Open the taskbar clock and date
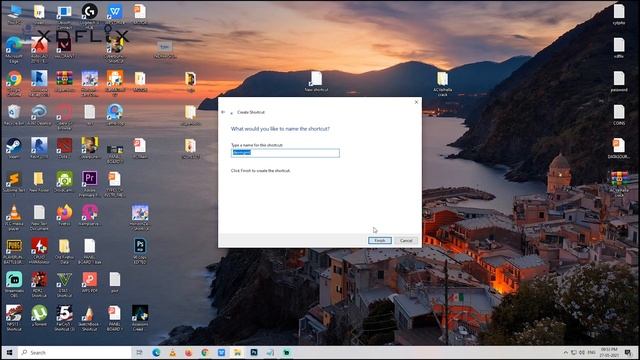Image resolution: width=640 pixels, height=360 pixels. 608,352
